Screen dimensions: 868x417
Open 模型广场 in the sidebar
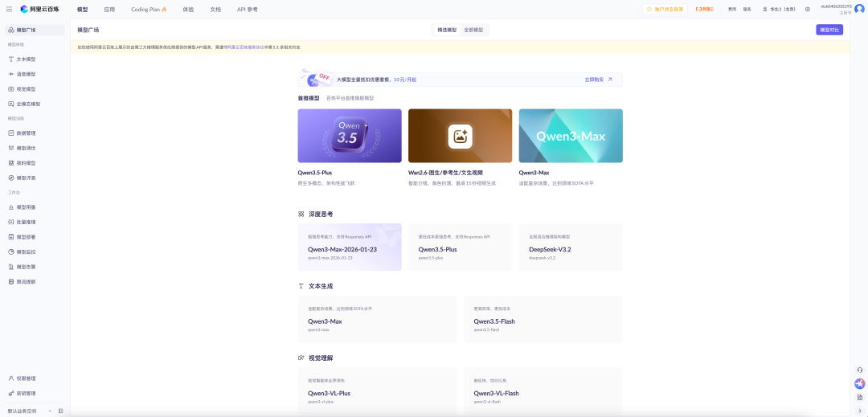[x=35, y=30]
